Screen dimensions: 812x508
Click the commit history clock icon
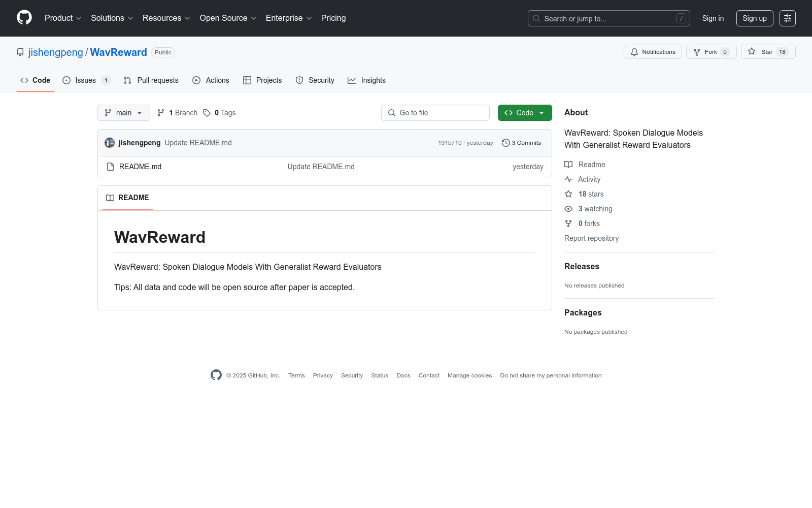coord(505,143)
